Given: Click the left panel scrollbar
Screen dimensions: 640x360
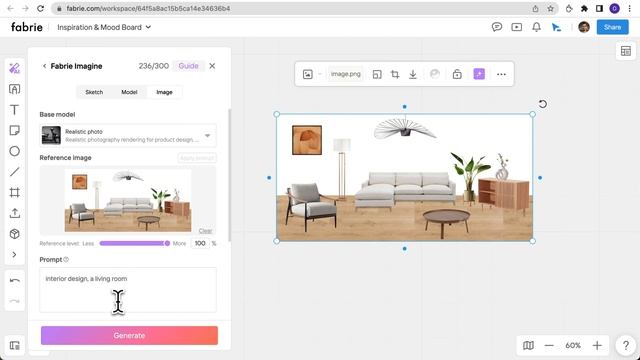Looking at the screenshot, I should pyautogui.click(x=229, y=175).
